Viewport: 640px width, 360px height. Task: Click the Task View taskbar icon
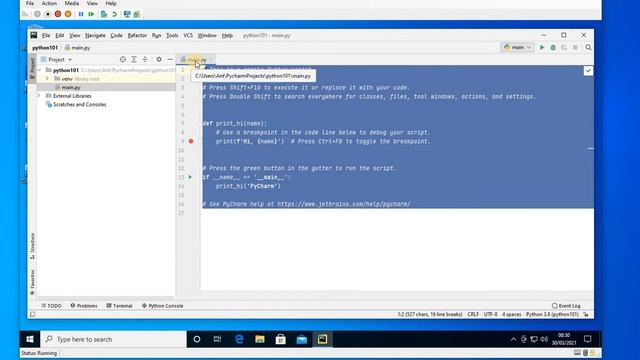[x=218, y=339]
